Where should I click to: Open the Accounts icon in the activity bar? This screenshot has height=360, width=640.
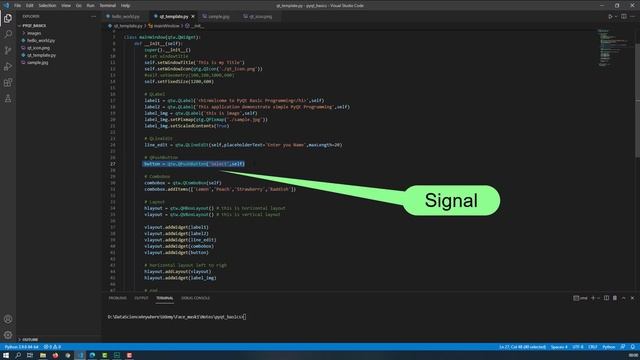(8, 319)
